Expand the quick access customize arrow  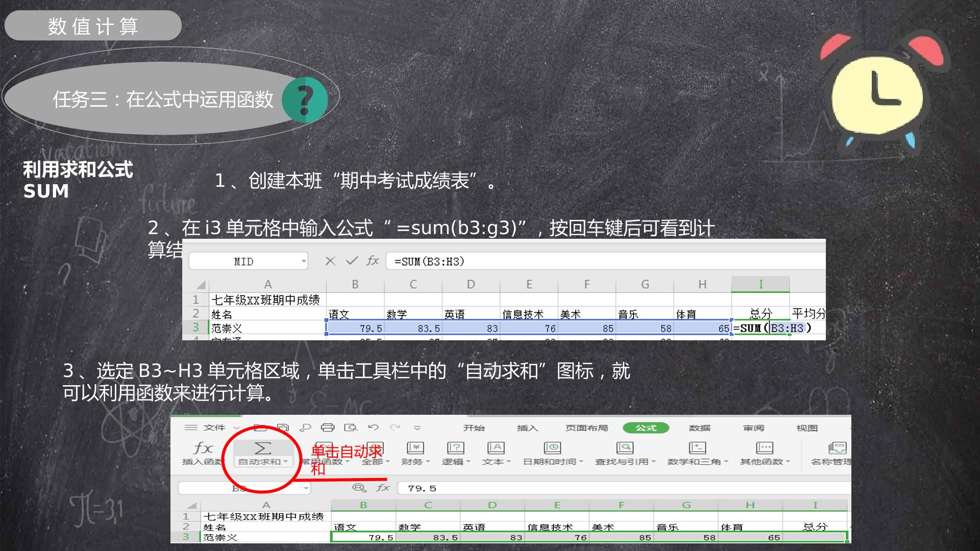pyautogui.click(x=417, y=428)
